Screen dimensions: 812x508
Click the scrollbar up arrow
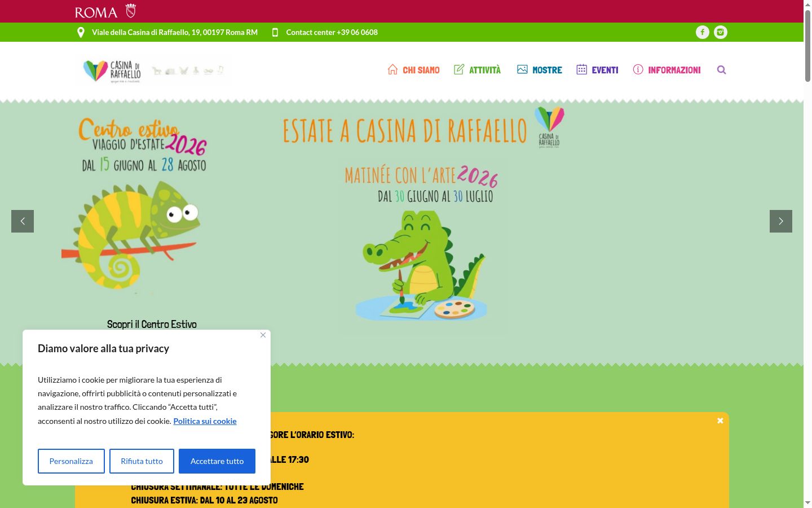pyautogui.click(x=807, y=4)
